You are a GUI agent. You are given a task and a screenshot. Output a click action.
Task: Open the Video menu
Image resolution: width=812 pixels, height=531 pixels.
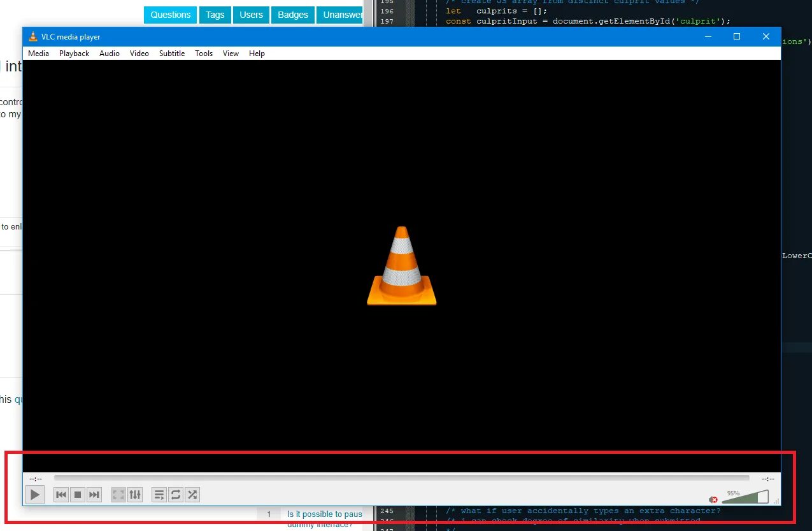(139, 54)
